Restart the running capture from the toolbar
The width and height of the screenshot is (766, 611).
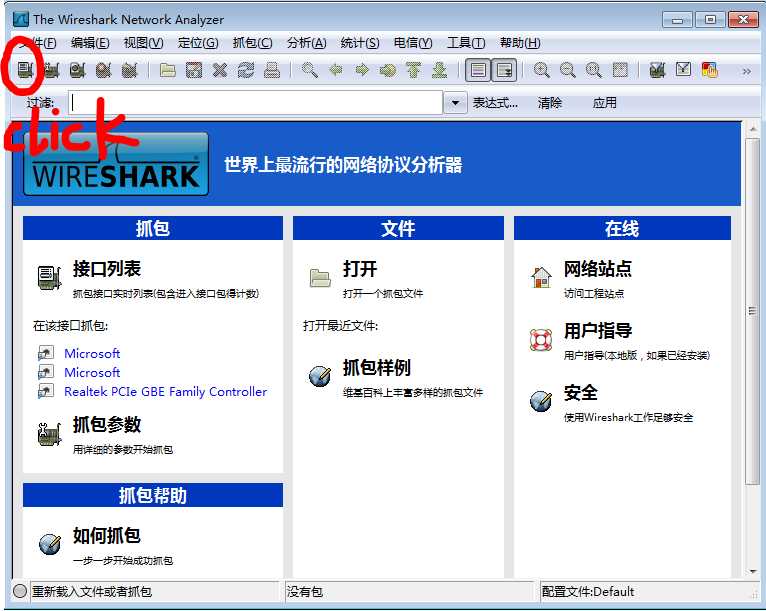tap(129, 70)
